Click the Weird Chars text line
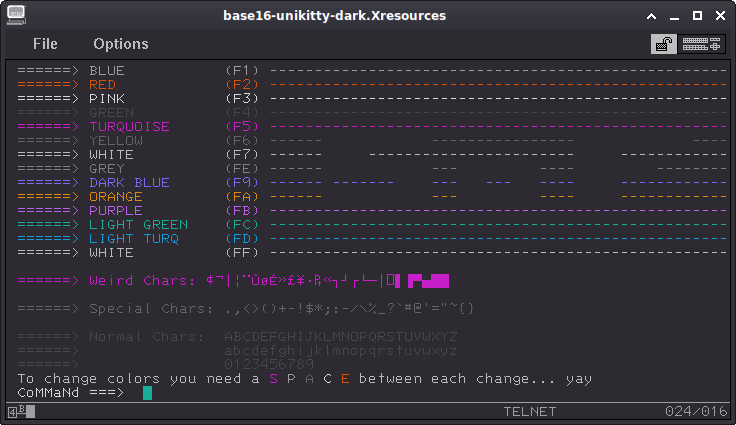Screen dimensions: 736x425 (233, 281)
